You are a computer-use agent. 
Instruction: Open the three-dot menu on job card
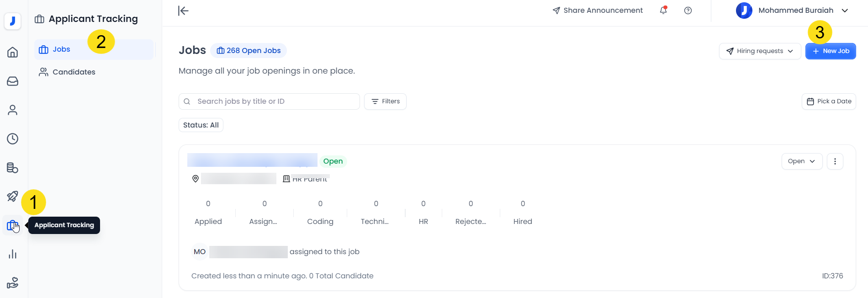click(x=835, y=161)
